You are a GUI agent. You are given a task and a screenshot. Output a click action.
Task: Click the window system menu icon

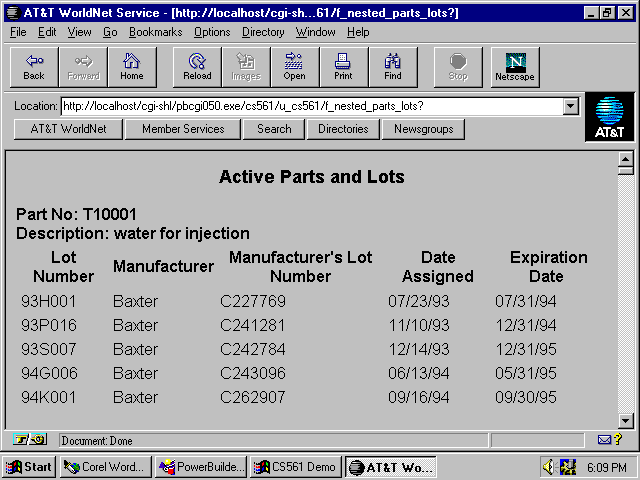tap(13, 13)
